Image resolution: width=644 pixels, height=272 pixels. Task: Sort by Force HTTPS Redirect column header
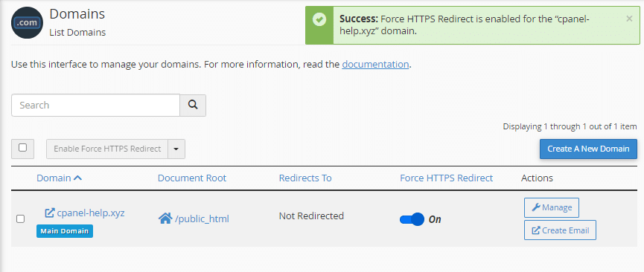pyautogui.click(x=447, y=178)
